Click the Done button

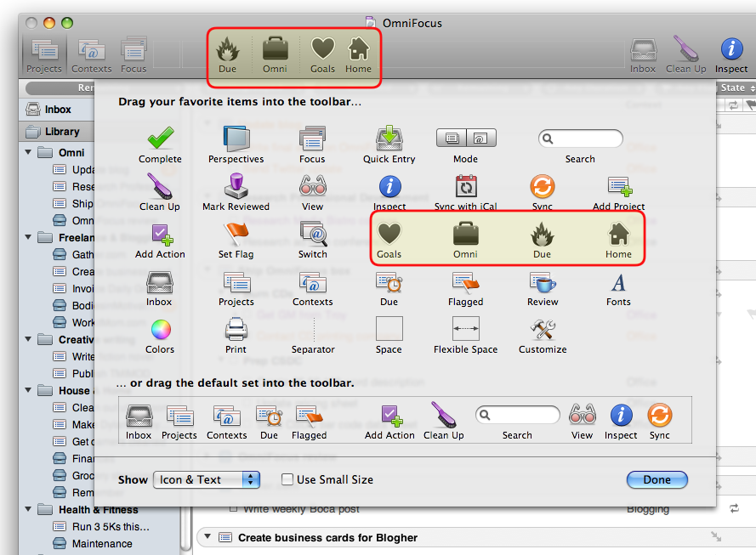pos(657,480)
